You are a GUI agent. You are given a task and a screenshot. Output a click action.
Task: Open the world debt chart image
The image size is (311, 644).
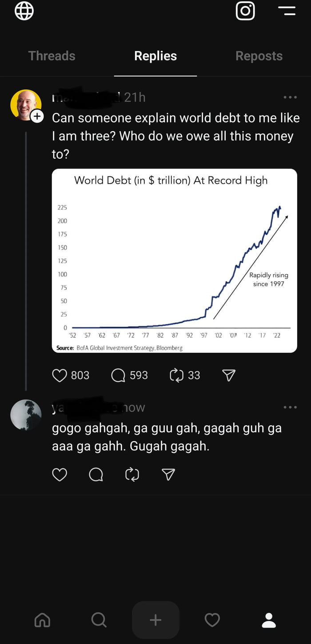pyautogui.click(x=175, y=260)
